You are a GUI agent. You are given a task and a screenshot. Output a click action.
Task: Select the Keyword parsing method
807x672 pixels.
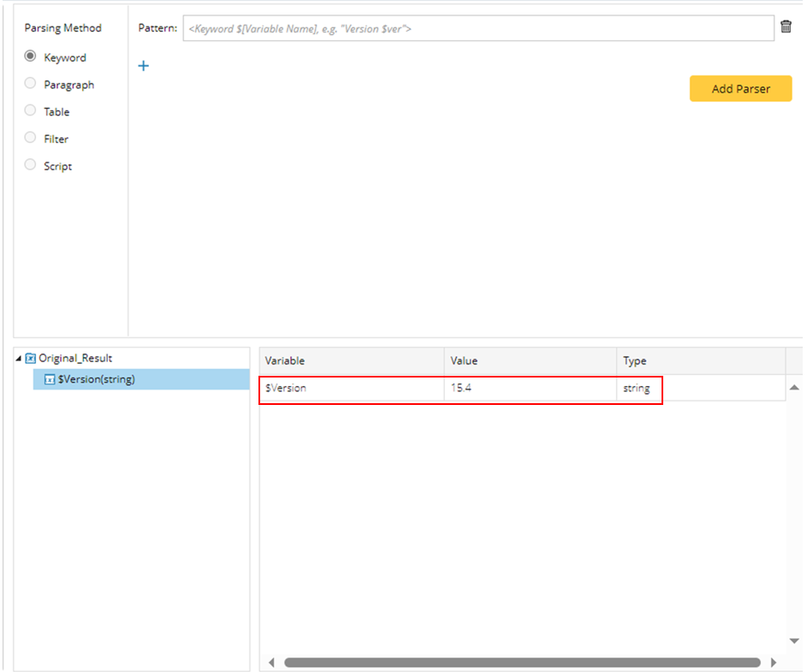(x=31, y=56)
